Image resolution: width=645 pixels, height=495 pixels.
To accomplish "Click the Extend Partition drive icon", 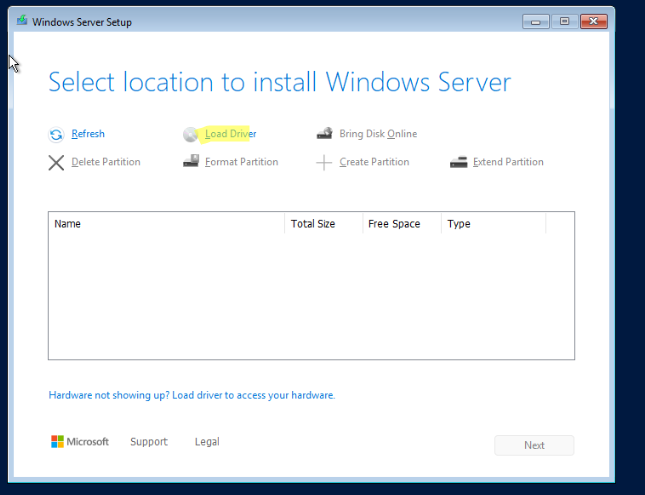I will click(458, 162).
